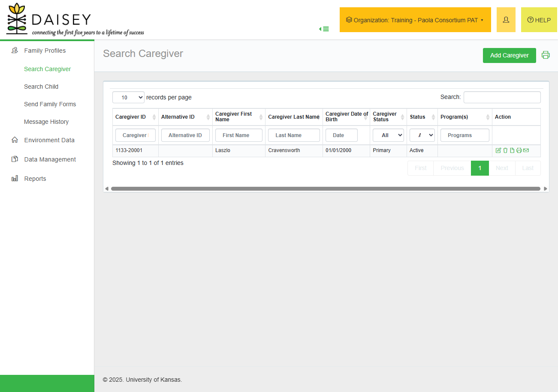Focus the table Search input field
Image resolution: width=558 pixels, height=392 pixels.
pyautogui.click(x=502, y=97)
